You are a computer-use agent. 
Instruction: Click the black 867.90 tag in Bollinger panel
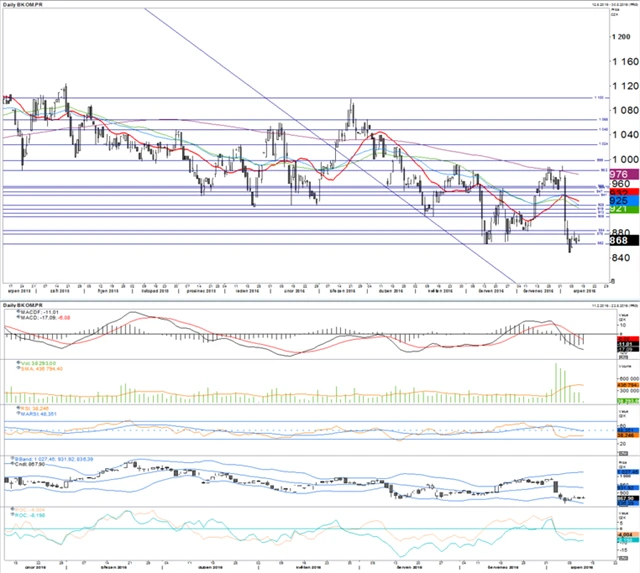pos(627,498)
